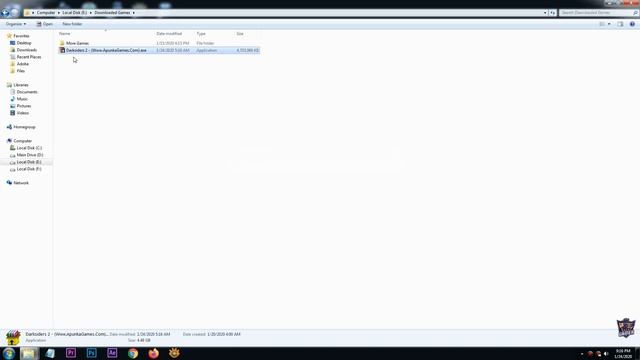Open the Files favorite folder
This screenshot has width=640, height=360.
coord(20,71)
